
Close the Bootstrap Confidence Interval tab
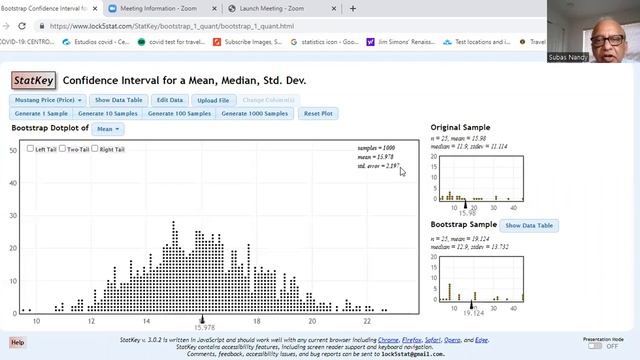pyautogui.click(x=95, y=8)
